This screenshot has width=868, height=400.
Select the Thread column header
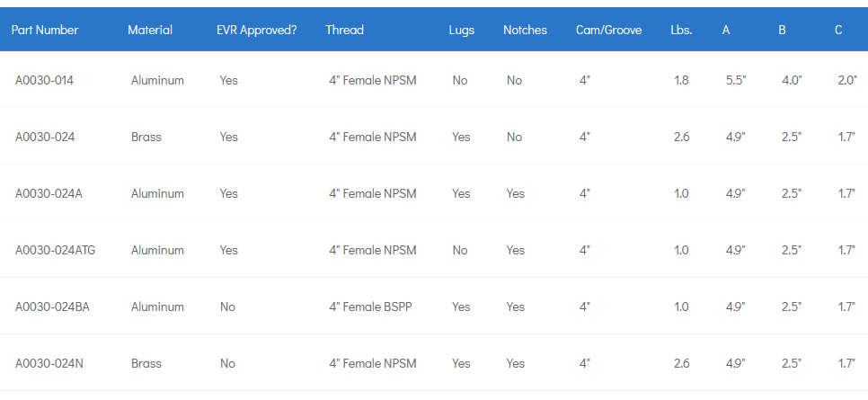[x=345, y=30]
